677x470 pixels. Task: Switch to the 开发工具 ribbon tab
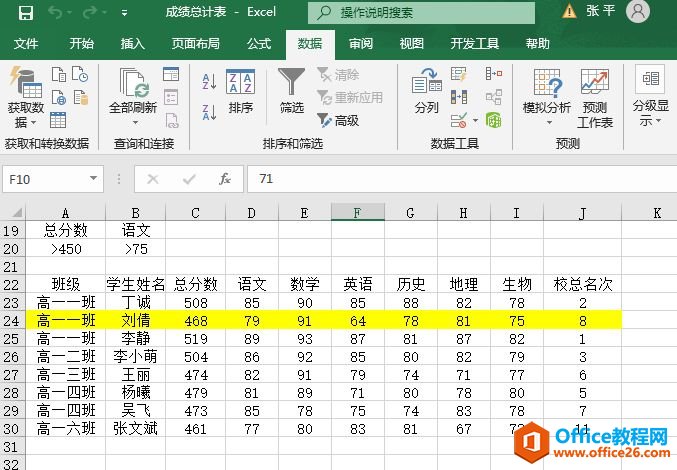tap(475, 44)
